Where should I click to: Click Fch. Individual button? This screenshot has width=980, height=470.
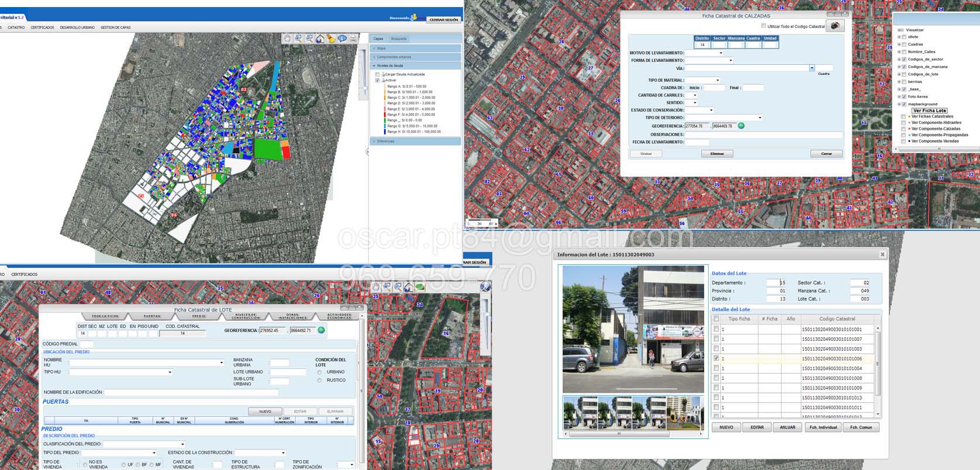(x=823, y=427)
